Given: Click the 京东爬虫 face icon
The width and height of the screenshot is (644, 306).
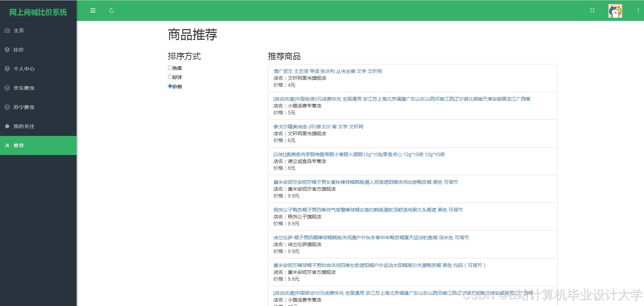Looking at the screenshot, I should click(x=7, y=88).
